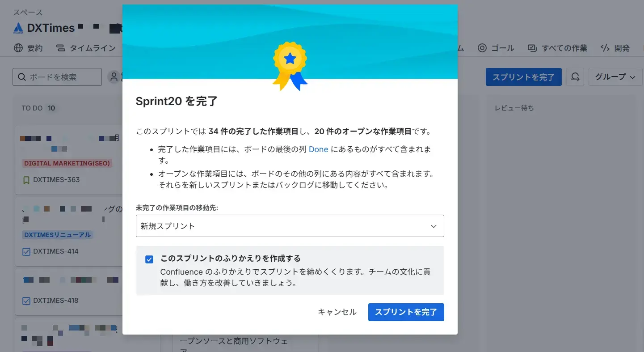Click the task type icon on DXTIMES-418
The width and height of the screenshot is (644, 352).
click(26, 300)
